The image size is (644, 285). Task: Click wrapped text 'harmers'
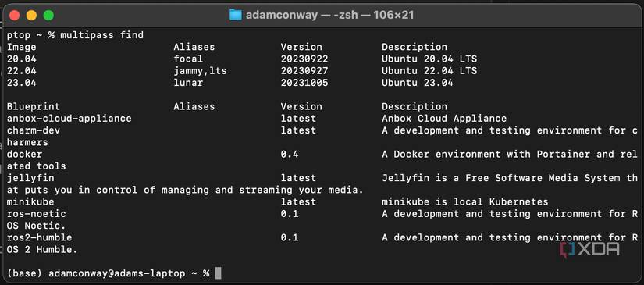(x=27, y=142)
